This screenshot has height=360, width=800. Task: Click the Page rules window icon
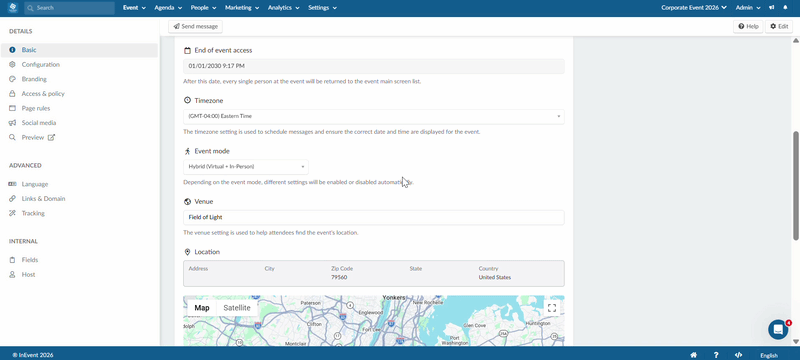pyautogui.click(x=12, y=108)
